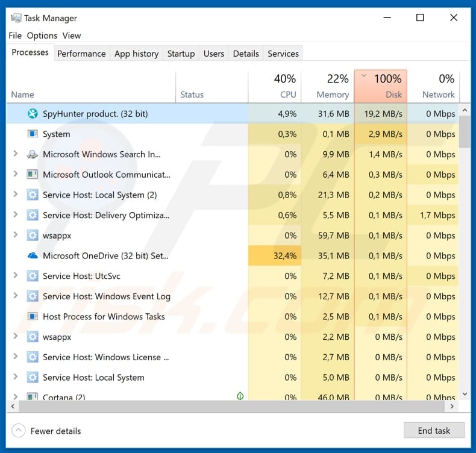
Task: Switch to the Users tab
Action: [x=214, y=54]
